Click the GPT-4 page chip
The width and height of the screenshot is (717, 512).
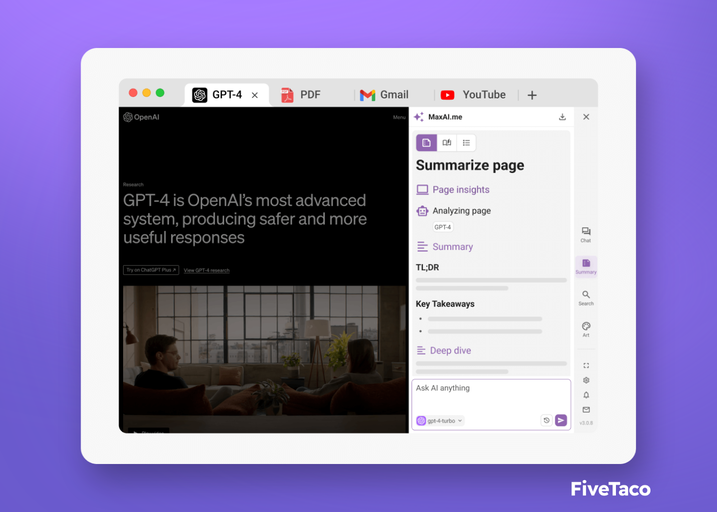(x=443, y=227)
